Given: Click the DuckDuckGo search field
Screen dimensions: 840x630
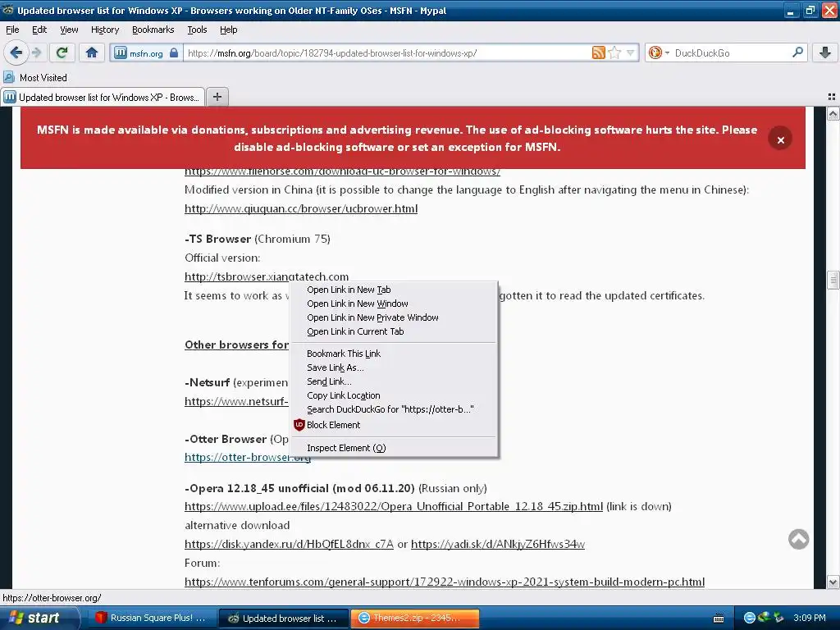Looking at the screenshot, I should (730, 53).
